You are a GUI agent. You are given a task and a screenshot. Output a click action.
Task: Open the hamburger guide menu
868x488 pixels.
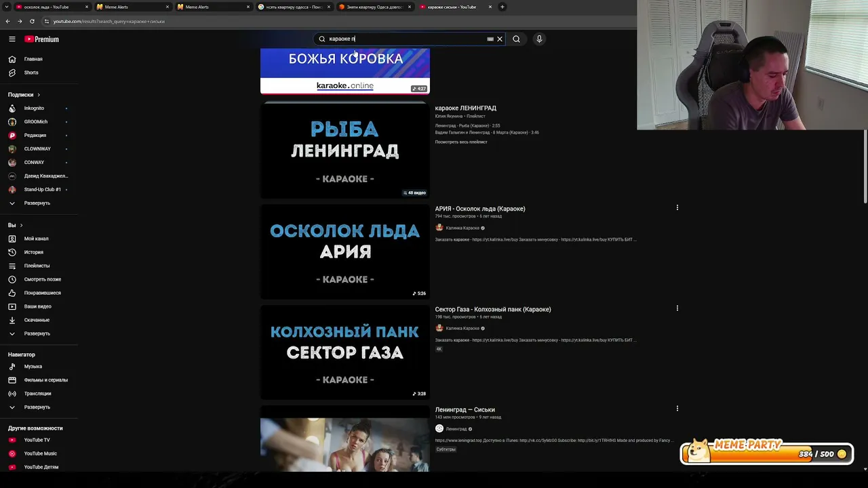click(12, 39)
